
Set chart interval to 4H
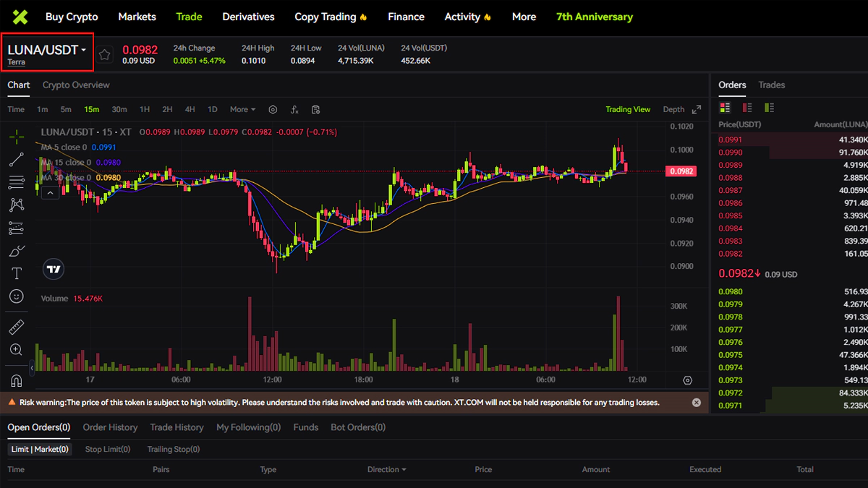click(x=190, y=110)
